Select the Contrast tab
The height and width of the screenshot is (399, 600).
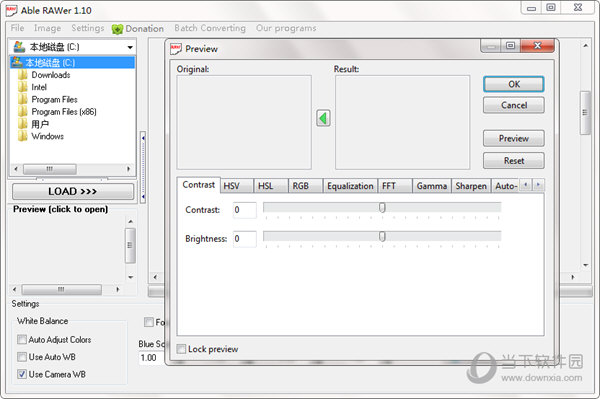click(x=199, y=185)
